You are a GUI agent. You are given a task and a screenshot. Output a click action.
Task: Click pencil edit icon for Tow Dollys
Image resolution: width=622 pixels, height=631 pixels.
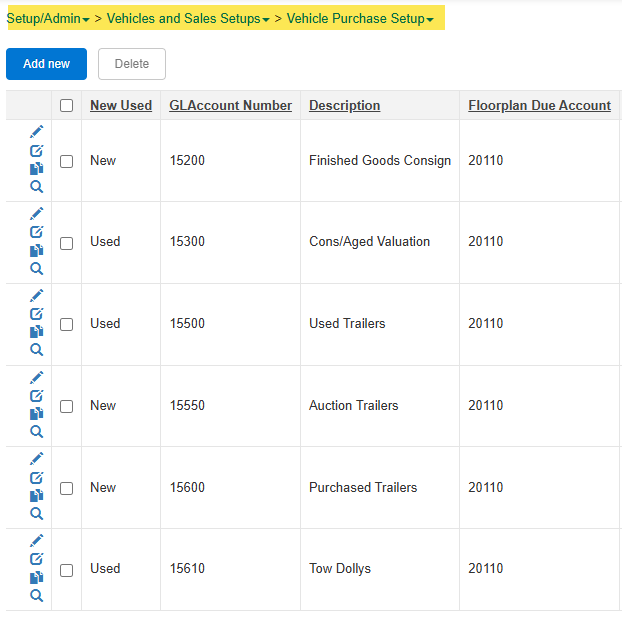37,540
